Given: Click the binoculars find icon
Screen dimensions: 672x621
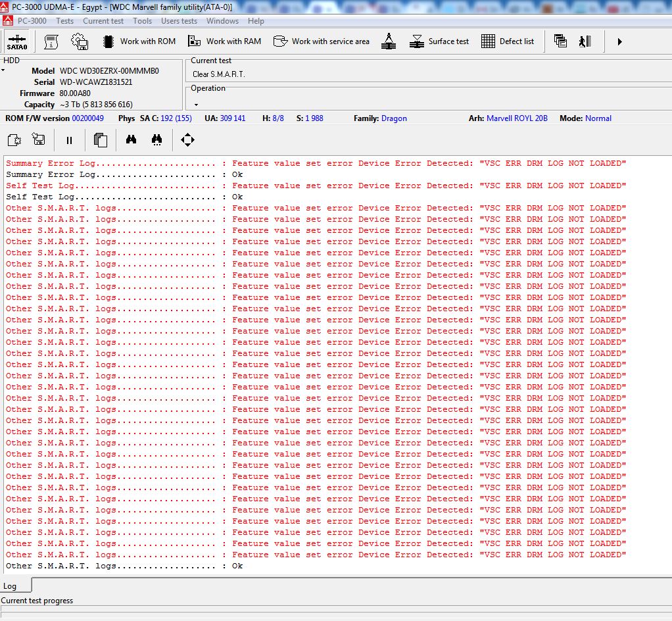Looking at the screenshot, I should [x=131, y=140].
